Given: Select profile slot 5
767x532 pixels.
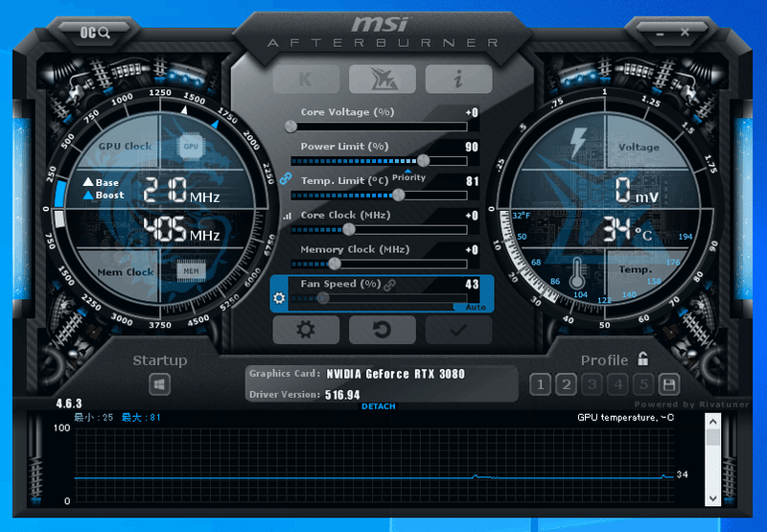Looking at the screenshot, I should tap(643, 384).
